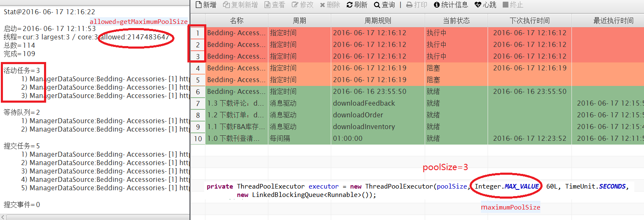The image size is (644, 220).
Task: Click the 新增 (add) toolbar icon
Action: click(199, 5)
